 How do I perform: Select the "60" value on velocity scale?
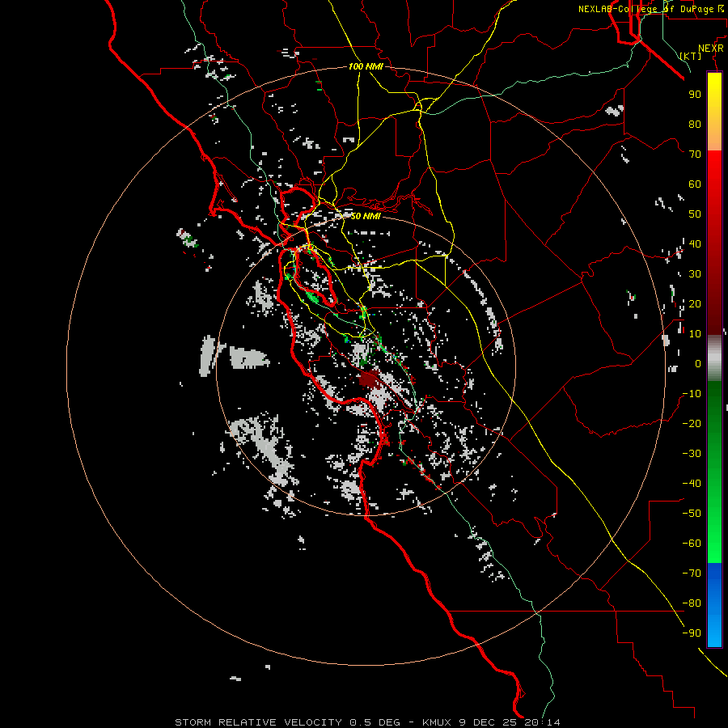(x=695, y=184)
